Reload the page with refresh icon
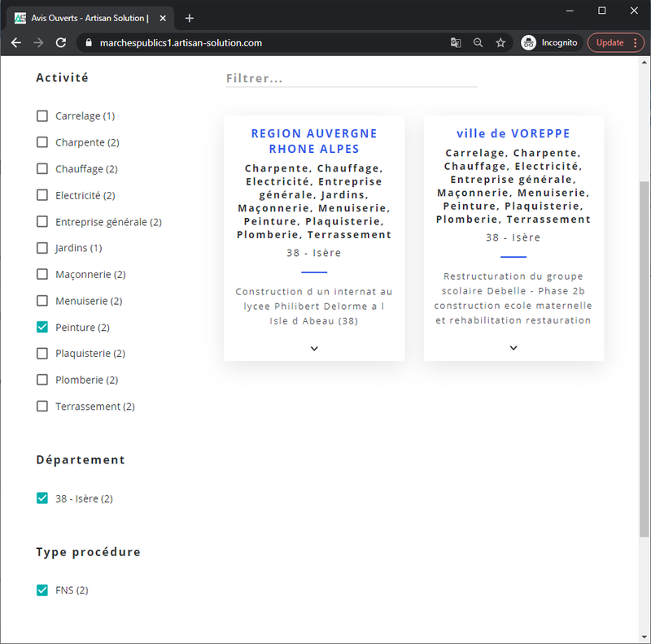Viewport: 651px width, 644px height. (61, 43)
